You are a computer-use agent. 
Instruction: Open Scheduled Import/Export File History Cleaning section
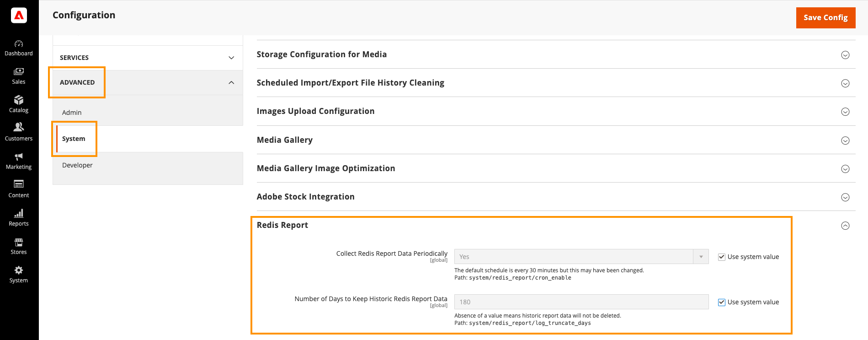pos(351,83)
